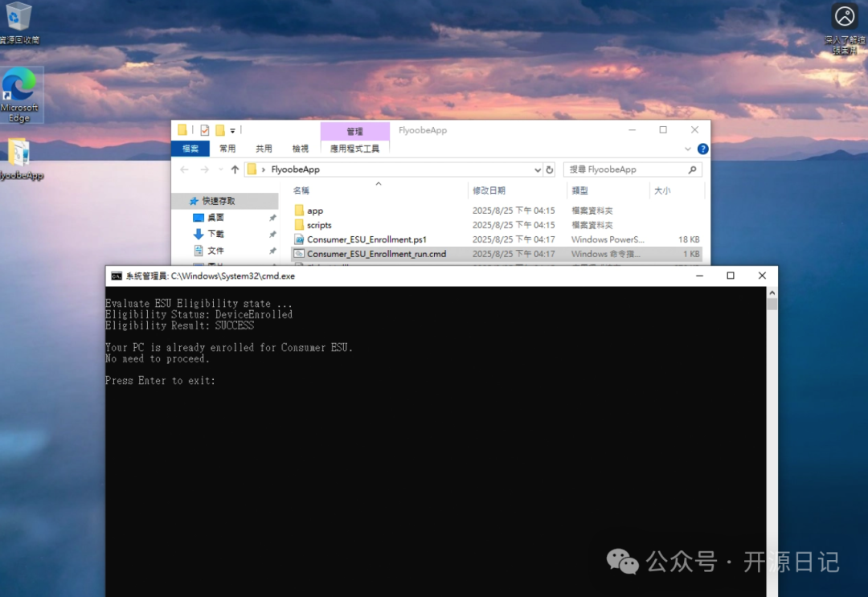The height and width of the screenshot is (597, 868).
Task: Open the 檔案 (File) menu tab
Action: (x=190, y=149)
